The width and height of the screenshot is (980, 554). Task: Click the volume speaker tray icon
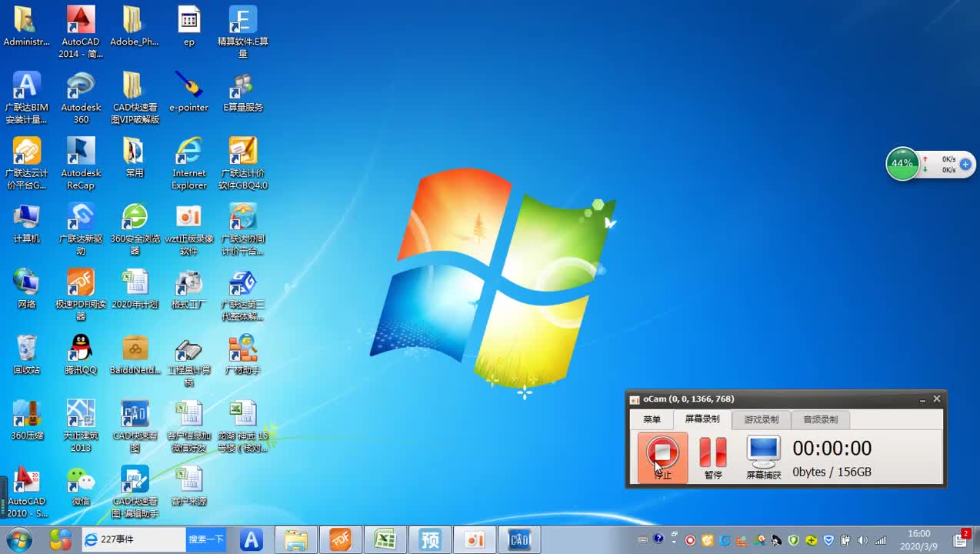tap(862, 540)
